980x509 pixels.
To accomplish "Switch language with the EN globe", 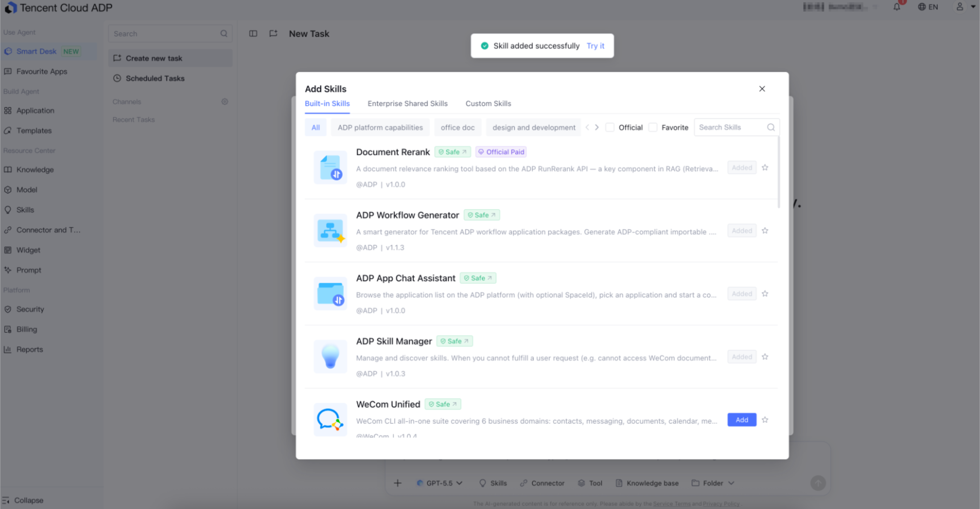I will pyautogui.click(x=928, y=7).
